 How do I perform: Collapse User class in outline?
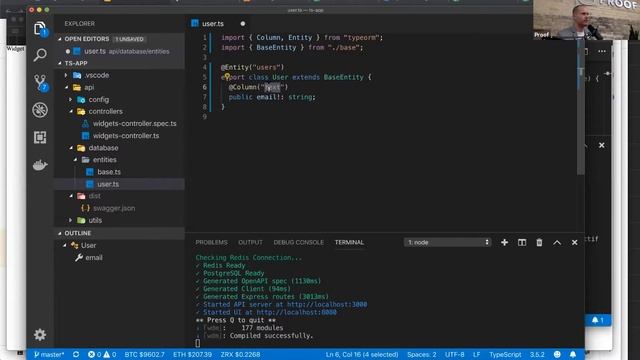point(65,245)
